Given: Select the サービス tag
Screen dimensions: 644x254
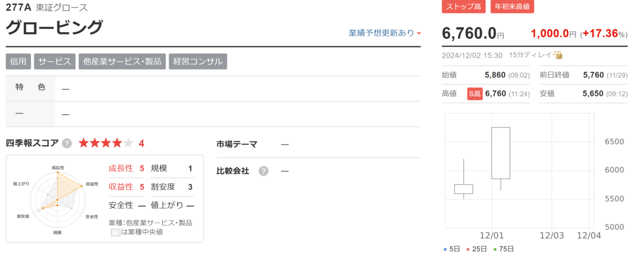Looking at the screenshot, I should pyautogui.click(x=54, y=61).
